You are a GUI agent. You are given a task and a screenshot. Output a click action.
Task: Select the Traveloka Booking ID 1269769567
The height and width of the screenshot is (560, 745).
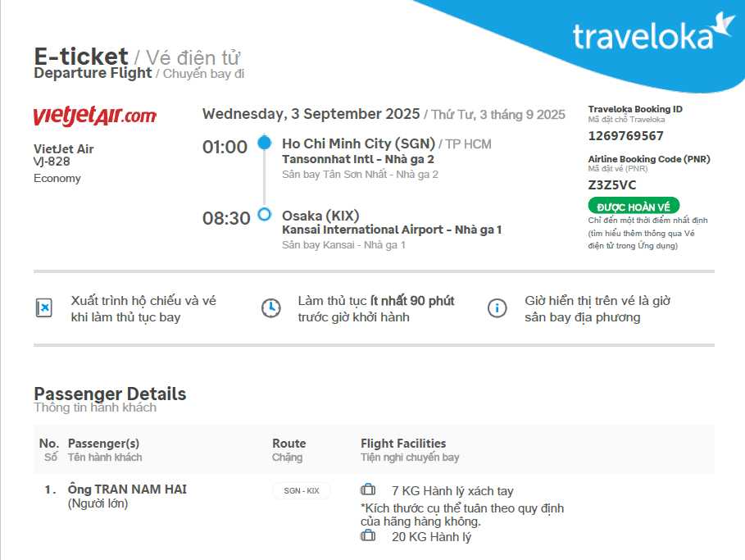(x=626, y=136)
